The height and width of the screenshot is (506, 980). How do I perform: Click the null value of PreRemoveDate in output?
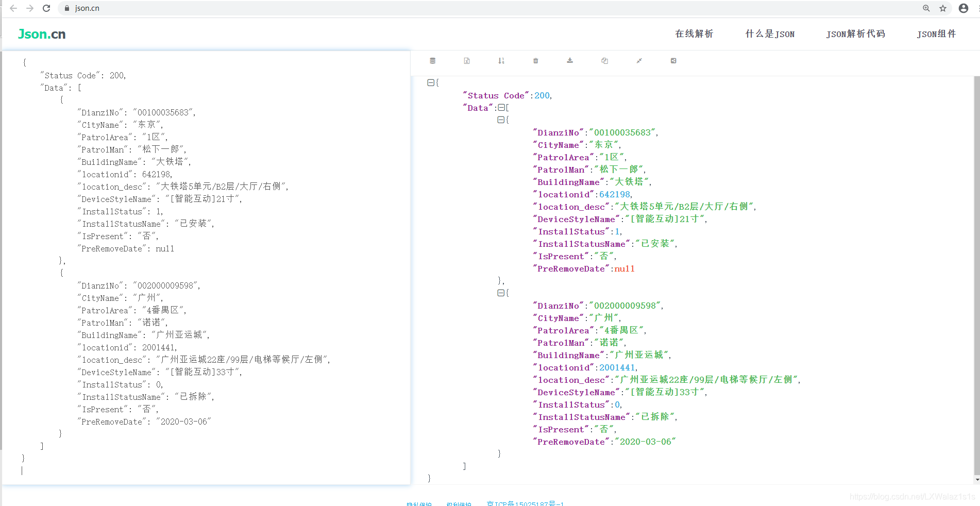point(624,268)
